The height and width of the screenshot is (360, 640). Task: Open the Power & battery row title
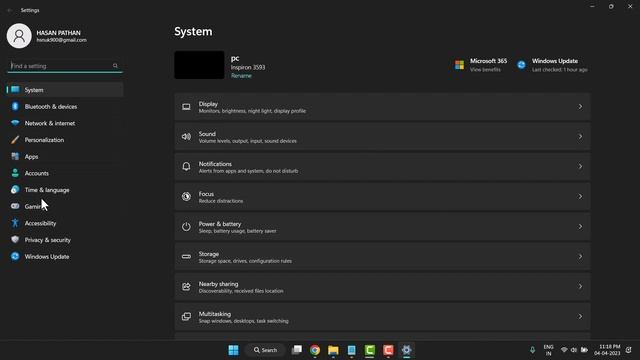pos(220,224)
